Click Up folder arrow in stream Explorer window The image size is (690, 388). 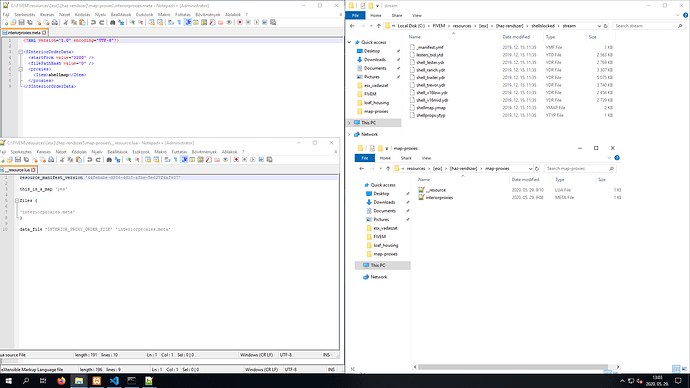tap(378, 26)
